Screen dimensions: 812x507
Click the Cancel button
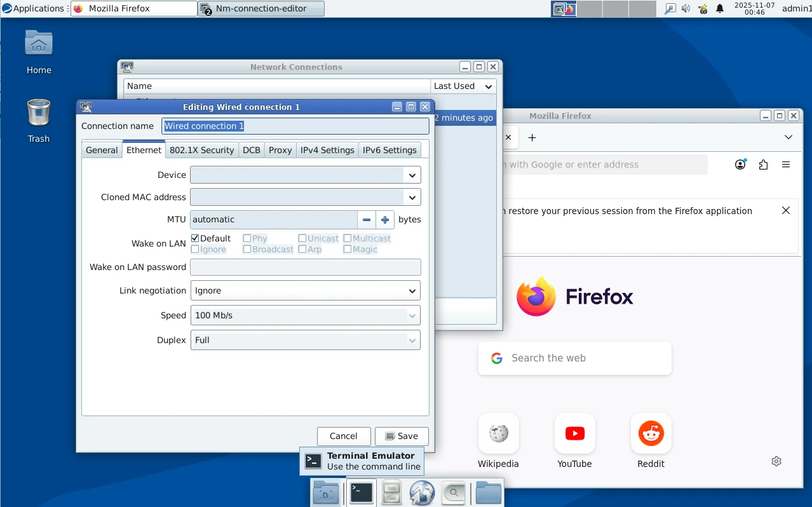pyautogui.click(x=344, y=436)
